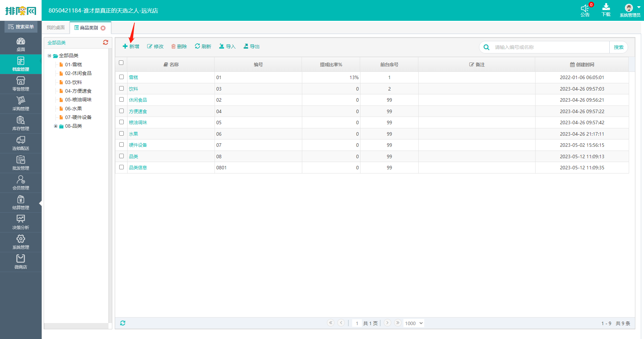Click the 导出 export toolbar button
The height and width of the screenshot is (339, 644).
(252, 46)
